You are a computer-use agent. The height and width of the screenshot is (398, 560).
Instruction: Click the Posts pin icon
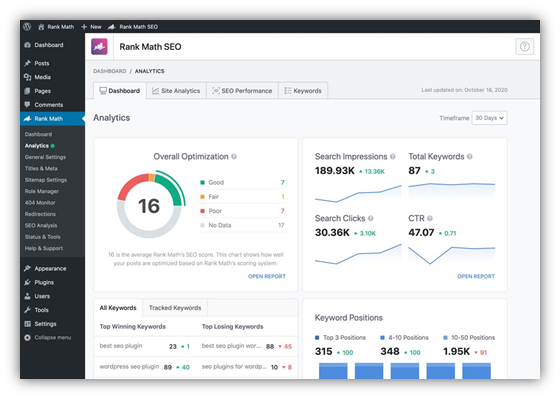28,63
